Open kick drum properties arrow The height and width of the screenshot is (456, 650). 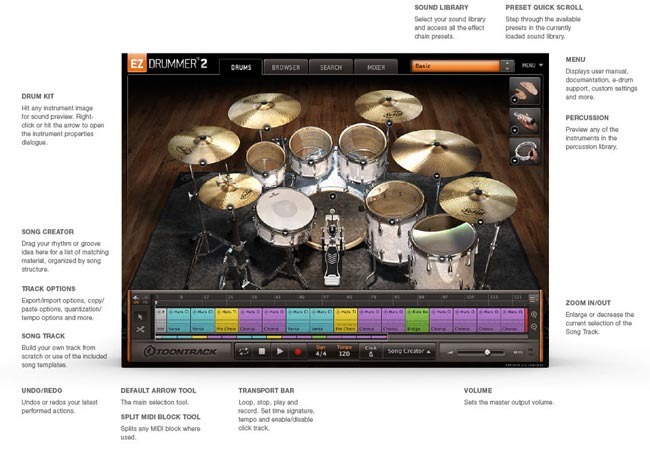pos(332,196)
